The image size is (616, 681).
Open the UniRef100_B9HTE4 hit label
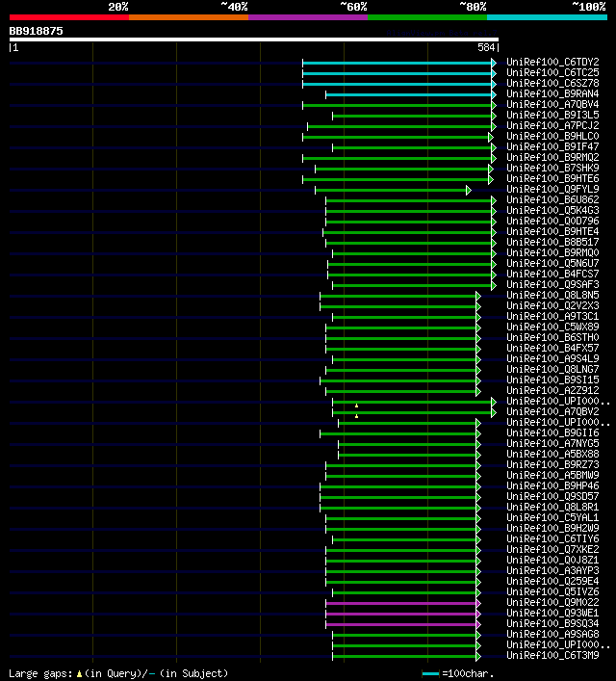(x=552, y=231)
